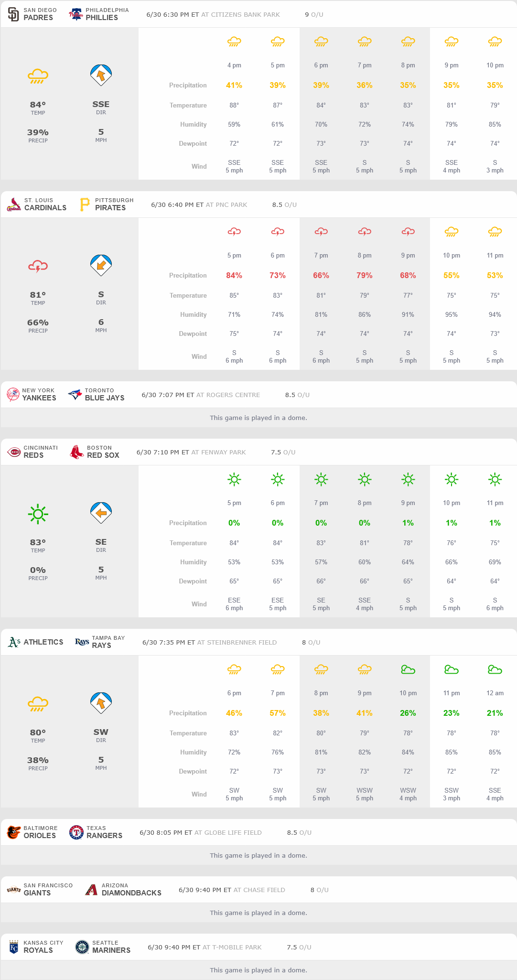Click the 66% PRECIP summary for Cardinals-Pirates
Screen dimensions: 517x980
coord(38,326)
